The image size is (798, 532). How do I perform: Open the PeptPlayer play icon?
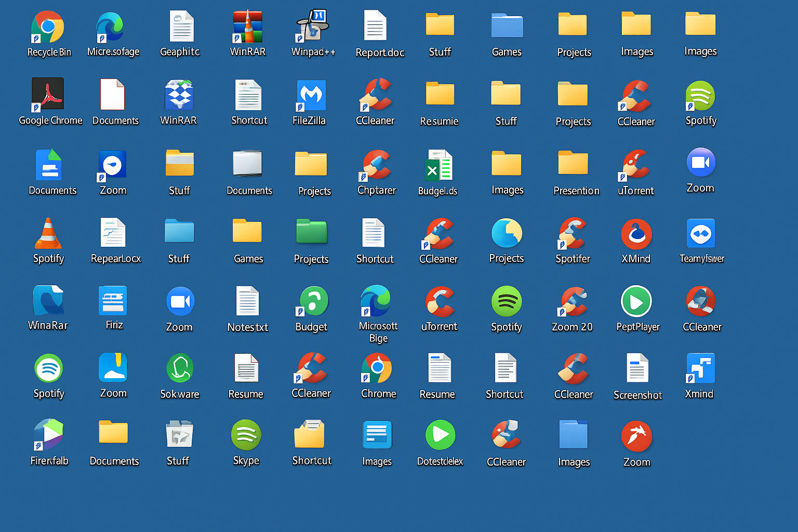(636, 301)
